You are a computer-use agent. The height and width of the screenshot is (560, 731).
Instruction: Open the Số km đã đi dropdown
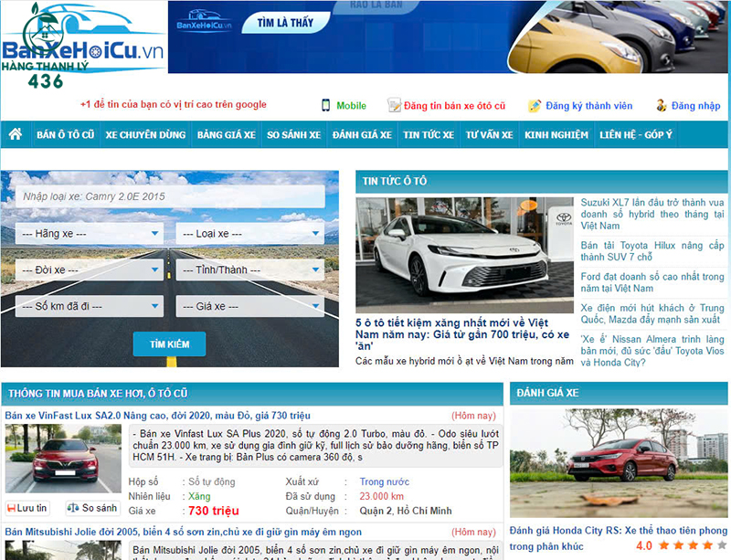[90, 306]
